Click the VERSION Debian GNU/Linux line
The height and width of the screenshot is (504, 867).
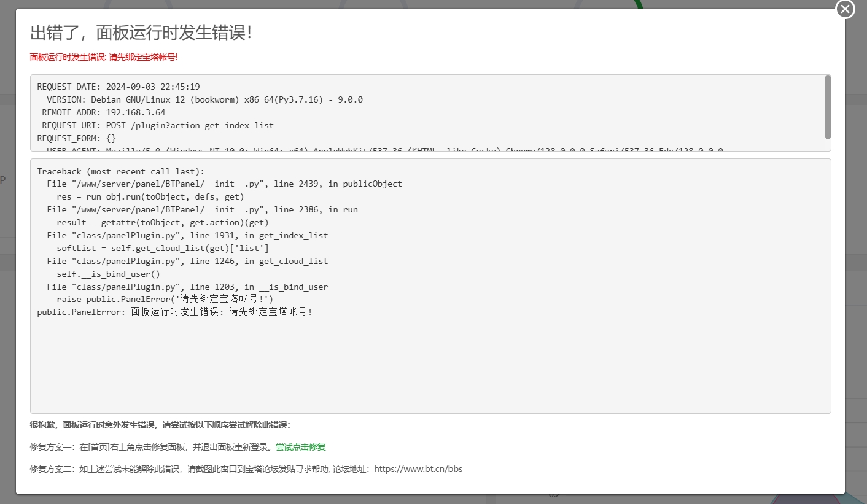[204, 99]
